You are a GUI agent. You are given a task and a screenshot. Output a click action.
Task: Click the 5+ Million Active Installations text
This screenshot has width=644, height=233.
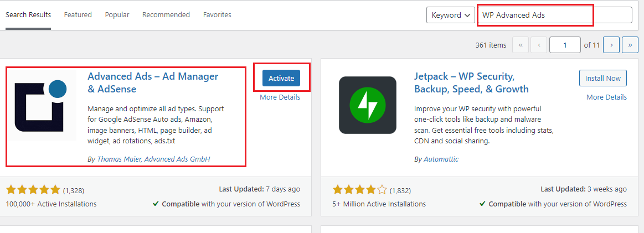(379, 204)
